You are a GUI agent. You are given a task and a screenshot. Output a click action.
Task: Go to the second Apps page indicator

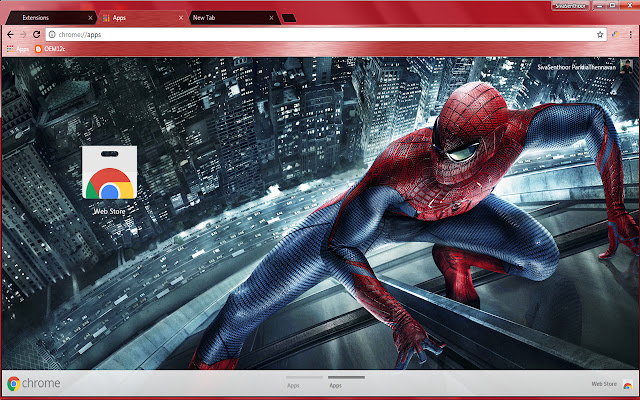(x=346, y=382)
